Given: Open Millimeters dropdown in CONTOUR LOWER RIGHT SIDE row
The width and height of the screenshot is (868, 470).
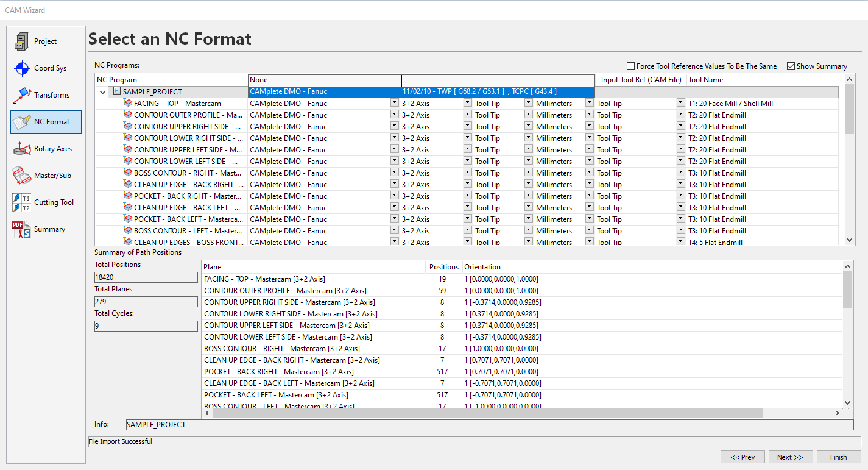Looking at the screenshot, I should 589,138.
